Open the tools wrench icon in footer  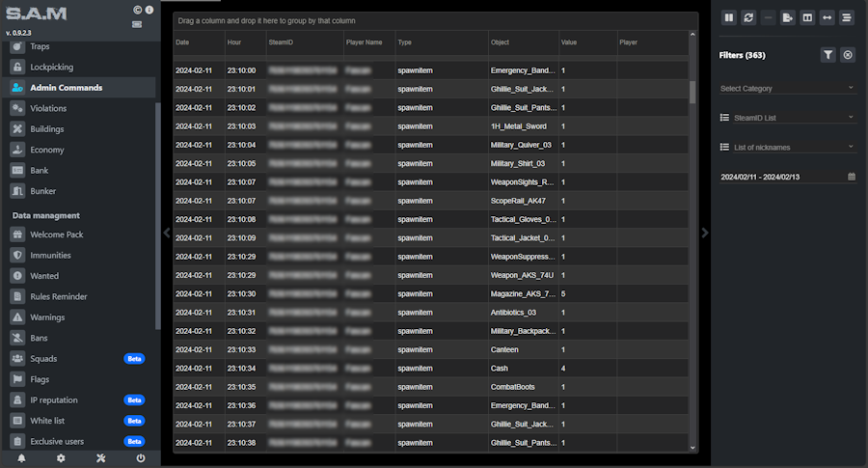[100, 458]
